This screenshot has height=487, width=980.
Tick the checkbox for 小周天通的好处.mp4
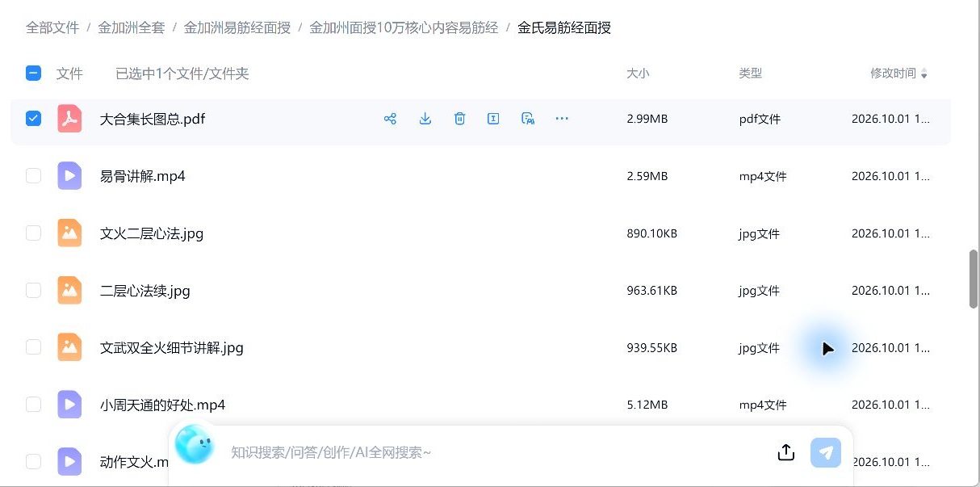coord(33,405)
